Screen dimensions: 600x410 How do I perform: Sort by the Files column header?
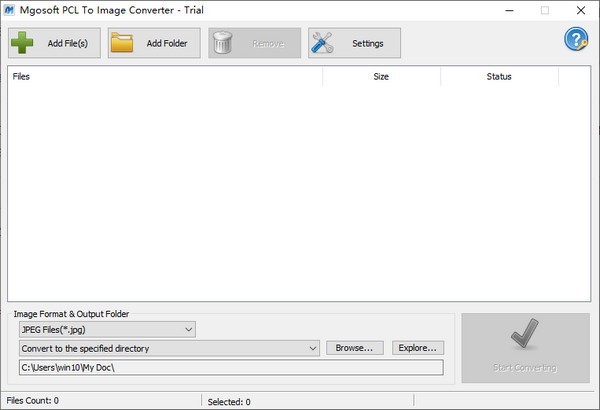point(165,77)
